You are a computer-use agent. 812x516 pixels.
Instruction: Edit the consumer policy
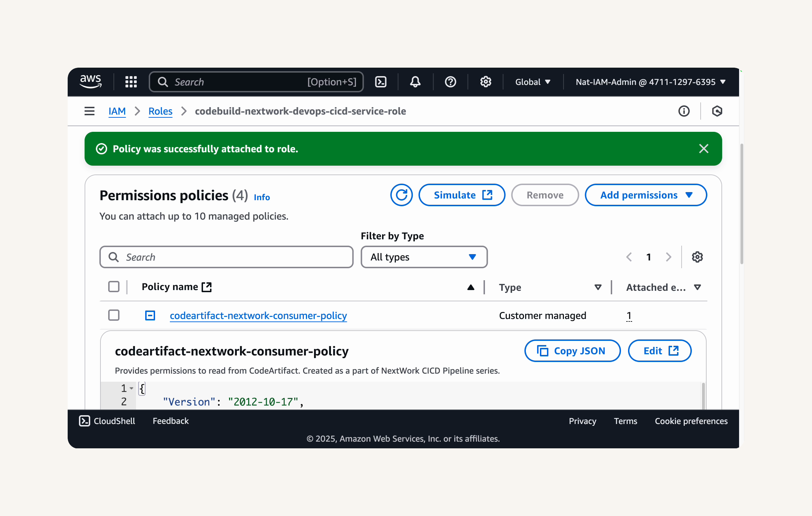[x=660, y=351]
